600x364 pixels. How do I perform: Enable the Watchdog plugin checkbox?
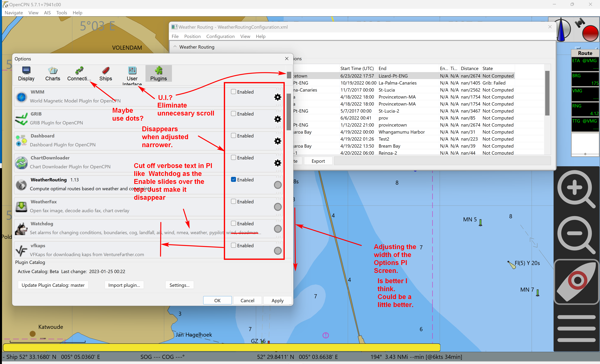coord(233,223)
